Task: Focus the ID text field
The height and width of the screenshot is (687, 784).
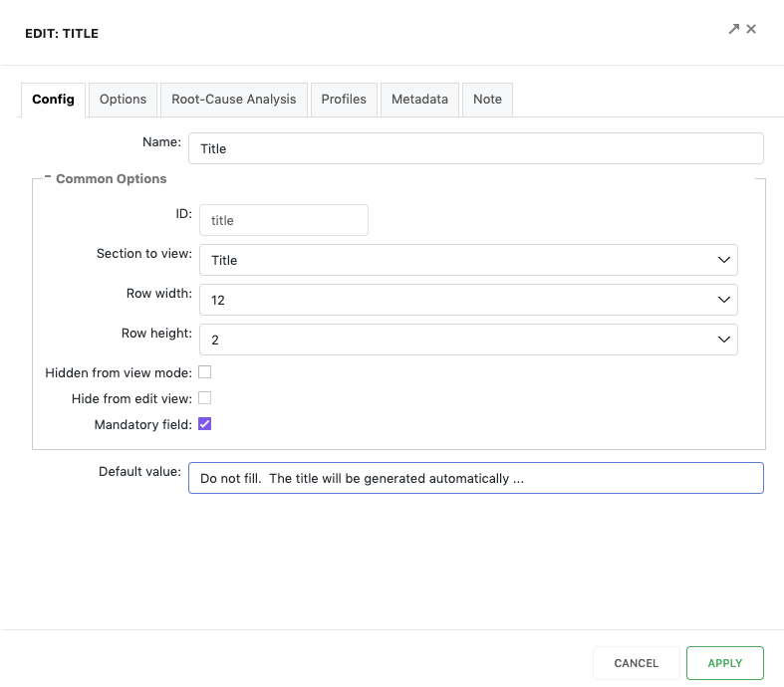Action: pos(284,220)
